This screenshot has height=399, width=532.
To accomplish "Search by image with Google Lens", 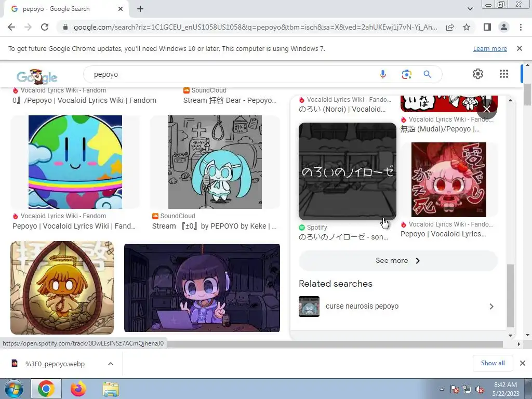I will tap(406, 74).
